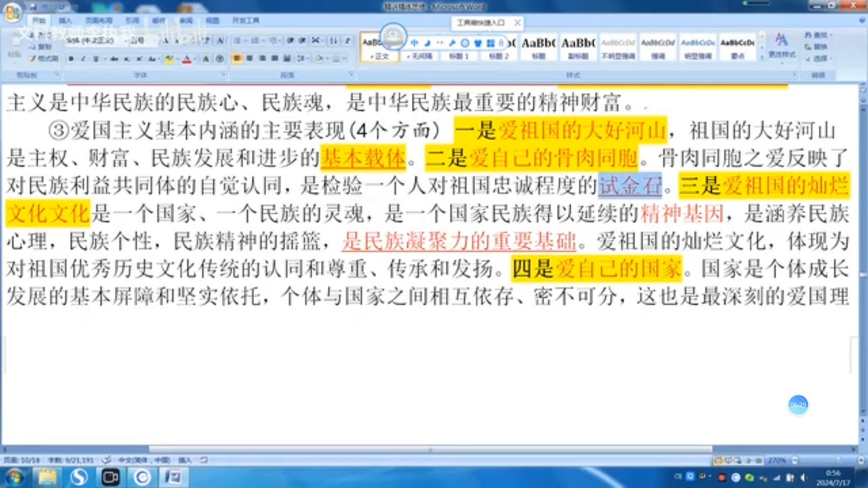
Task: Open the Windows Start button
Action: coord(14,477)
